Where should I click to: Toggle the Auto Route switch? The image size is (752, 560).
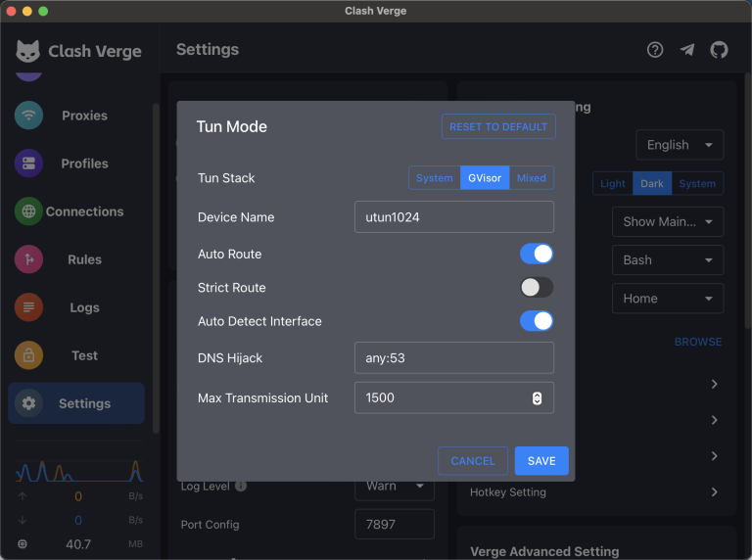point(537,254)
